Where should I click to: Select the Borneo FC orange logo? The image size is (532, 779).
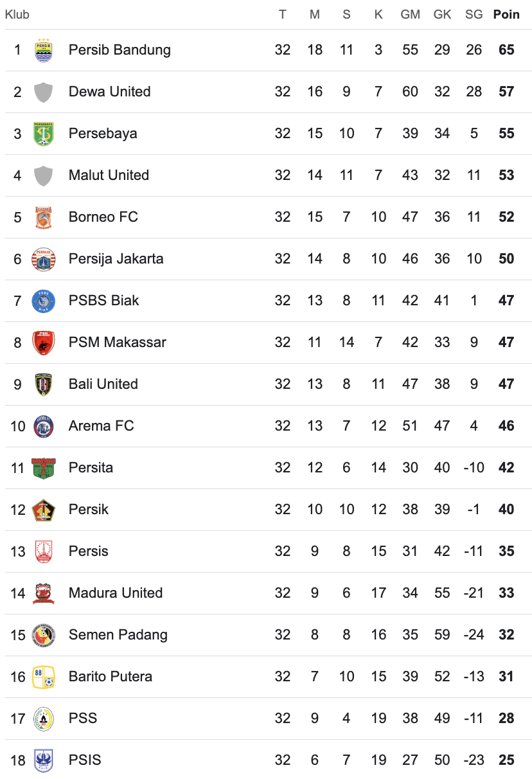(43, 217)
